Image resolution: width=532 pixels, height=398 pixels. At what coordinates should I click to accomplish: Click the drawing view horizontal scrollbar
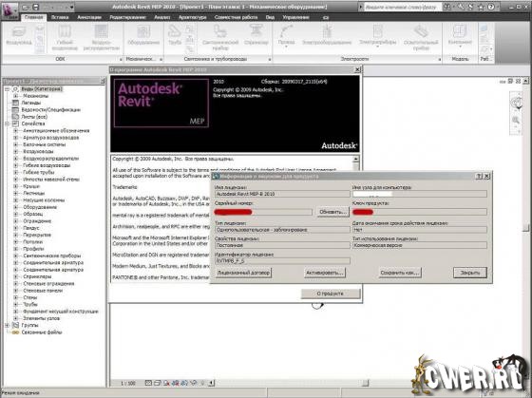click(289, 383)
